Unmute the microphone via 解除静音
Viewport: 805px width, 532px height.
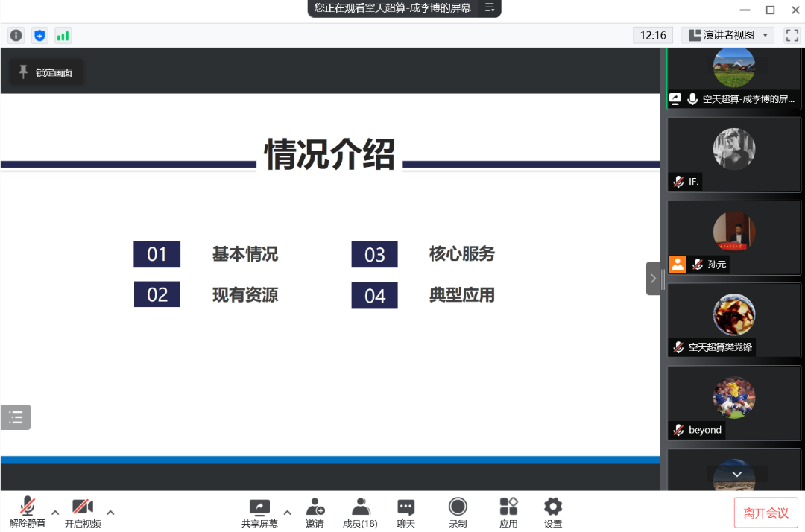[x=28, y=512]
